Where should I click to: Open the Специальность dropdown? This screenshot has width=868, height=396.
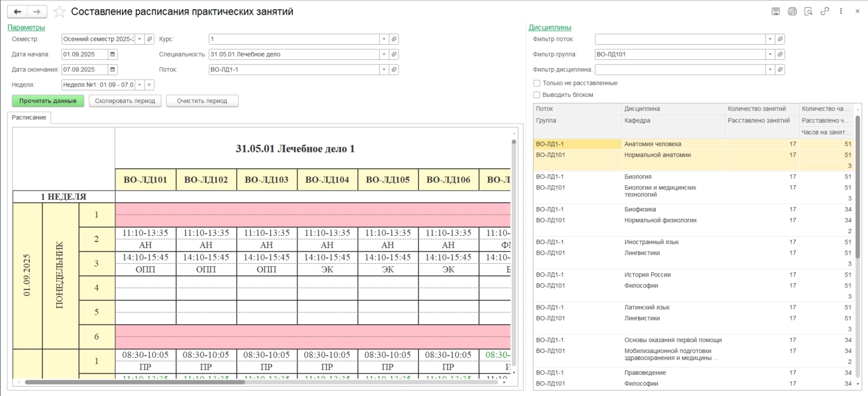click(x=384, y=54)
